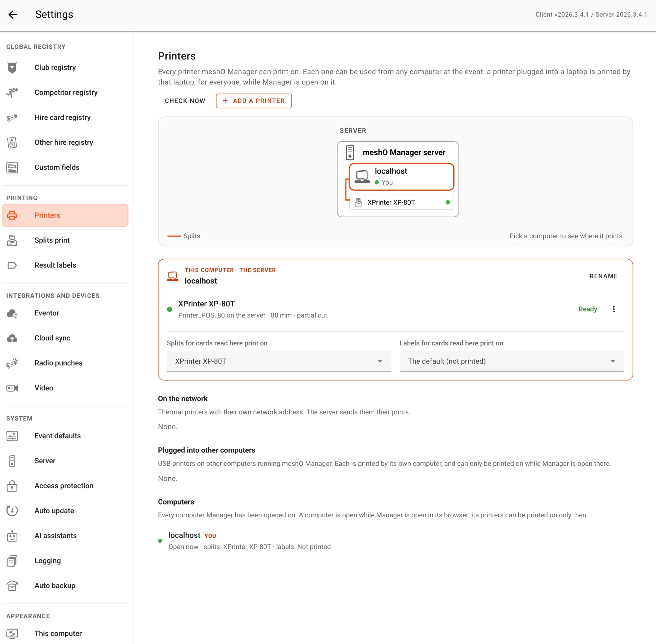This screenshot has width=656, height=644.
Task: Click the Other hire registry icon
Action: tap(12, 142)
